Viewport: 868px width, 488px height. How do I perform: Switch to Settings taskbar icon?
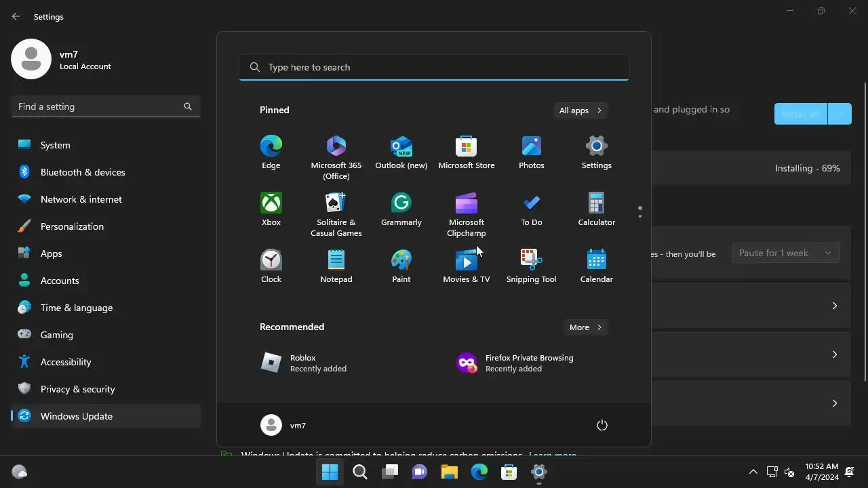click(539, 472)
